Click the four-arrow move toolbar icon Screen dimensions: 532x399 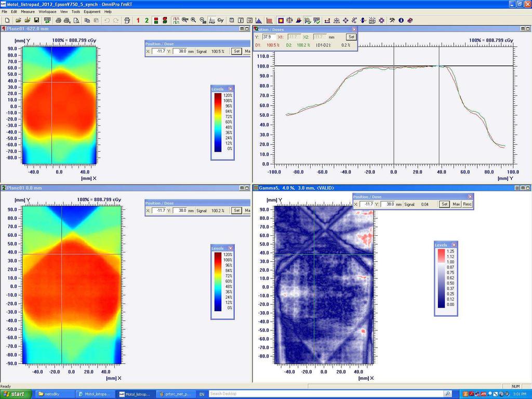(x=345, y=20)
